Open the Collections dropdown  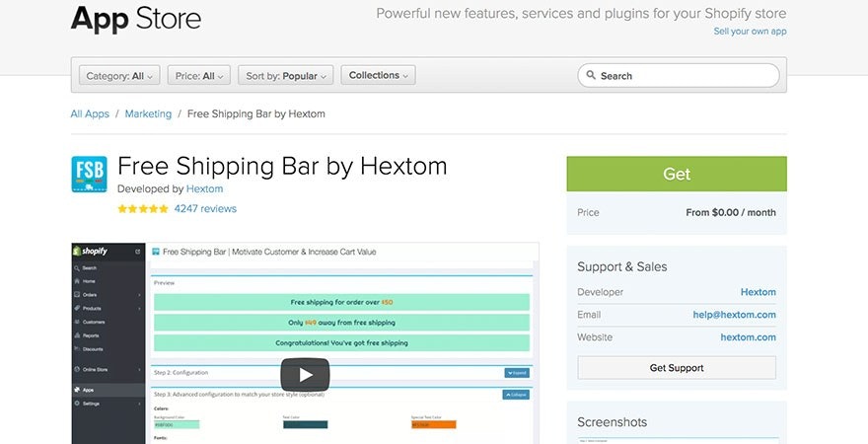click(378, 76)
